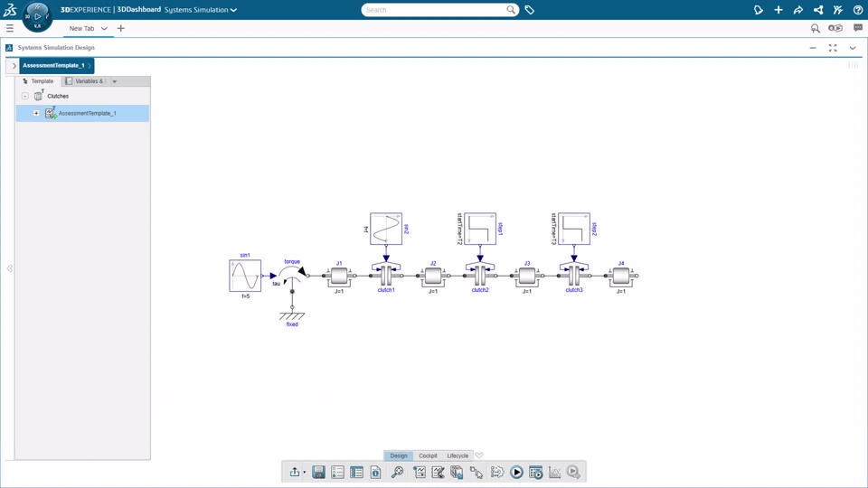Open the collaboration network icon in top bar
The height and width of the screenshot is (488, 868).
point(818,10)
